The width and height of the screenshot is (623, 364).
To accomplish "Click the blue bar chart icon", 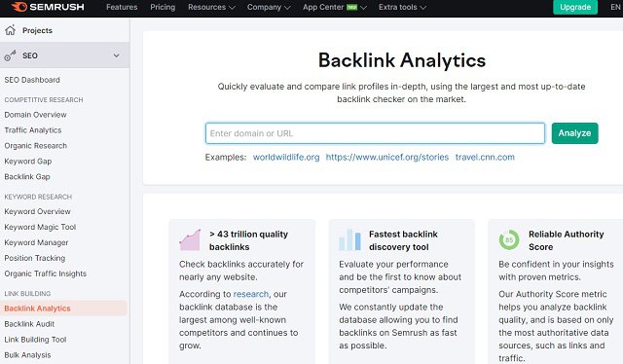I will point(349,240).
